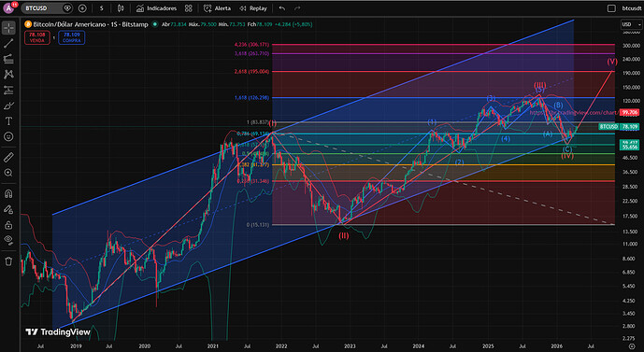
Task: Select the ruler measure tool
Action: 8,157
